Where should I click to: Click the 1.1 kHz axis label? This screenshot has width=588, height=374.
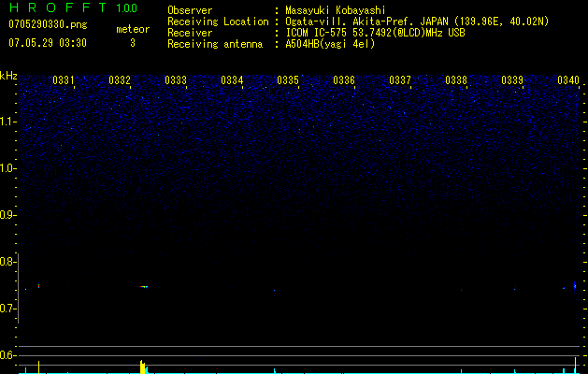pyautogui.click(x=7, y=122)
